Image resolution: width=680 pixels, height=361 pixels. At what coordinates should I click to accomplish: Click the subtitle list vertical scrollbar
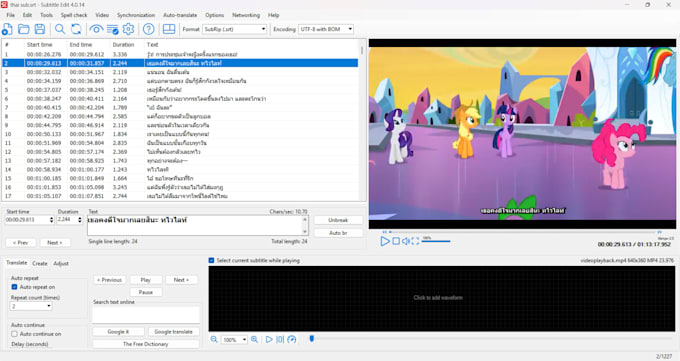coord(362,120)
